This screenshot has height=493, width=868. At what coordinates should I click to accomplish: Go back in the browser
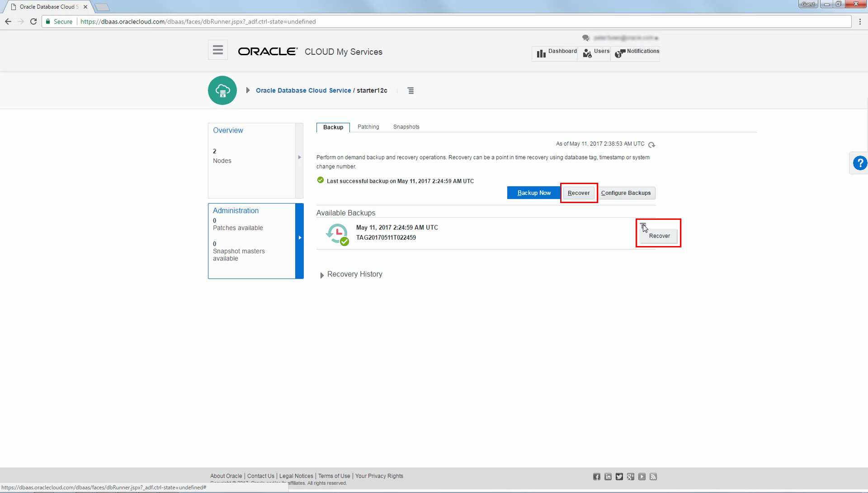[x=8, y=21]
